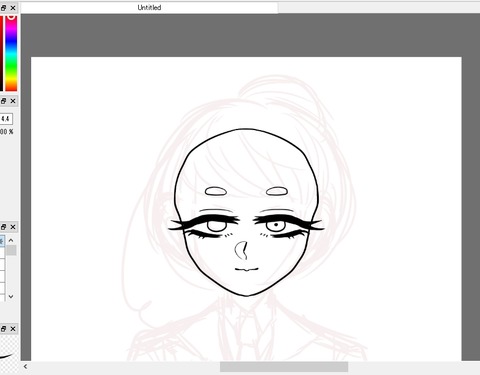The image size is (480, 375).
Task: Close the panel above the hue bar
Action: [13, 8]
